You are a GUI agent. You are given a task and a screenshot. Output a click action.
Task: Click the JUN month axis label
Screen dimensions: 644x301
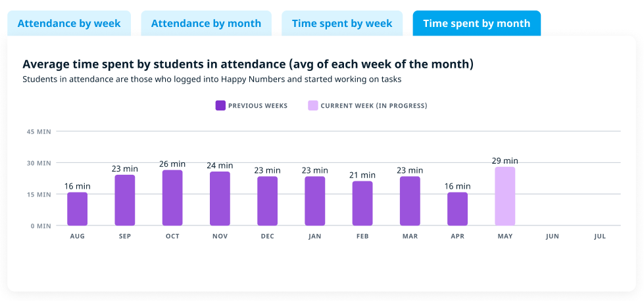click(x=552, y=236)
